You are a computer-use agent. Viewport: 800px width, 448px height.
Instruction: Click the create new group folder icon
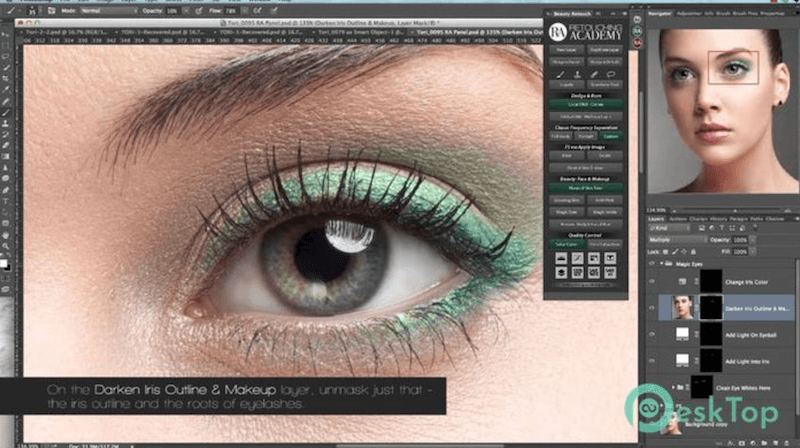[x=764, y=443]
